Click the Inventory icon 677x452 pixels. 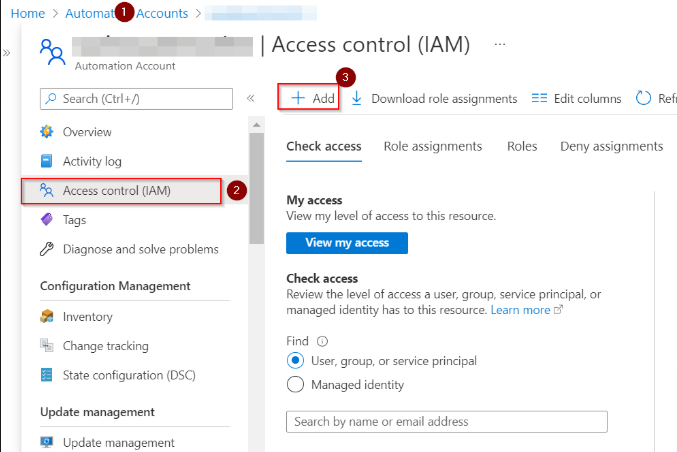pos(46,317)
